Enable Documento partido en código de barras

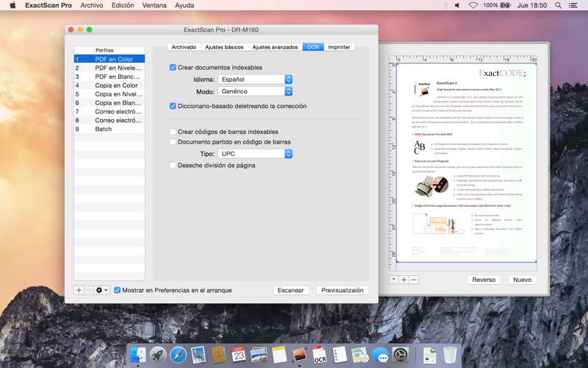tap(173, 142)
